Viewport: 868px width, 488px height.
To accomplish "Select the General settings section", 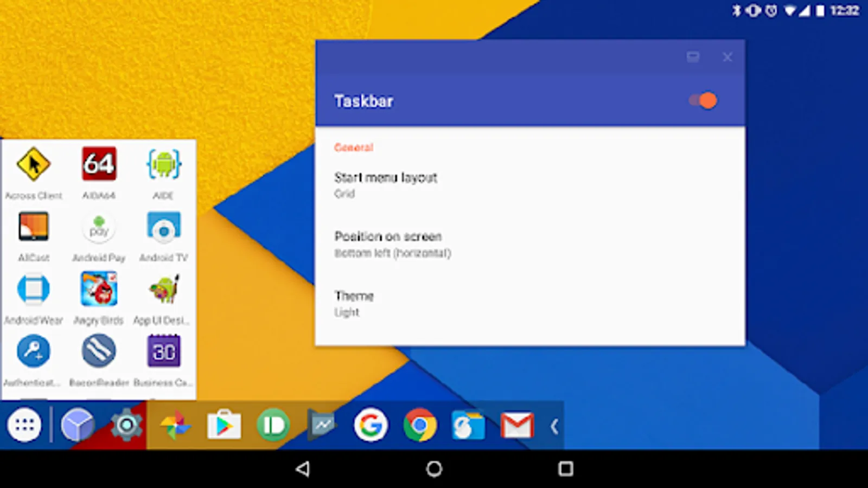I will [354, 147].
